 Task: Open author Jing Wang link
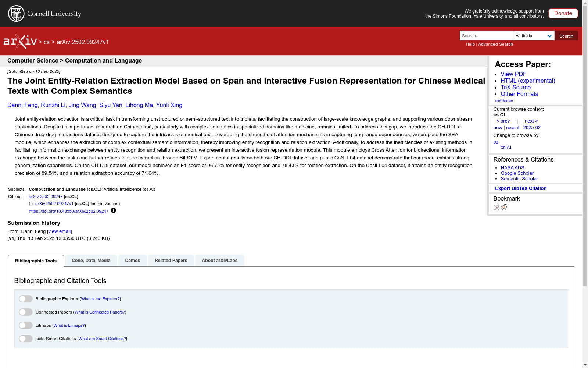coord(82,105)
